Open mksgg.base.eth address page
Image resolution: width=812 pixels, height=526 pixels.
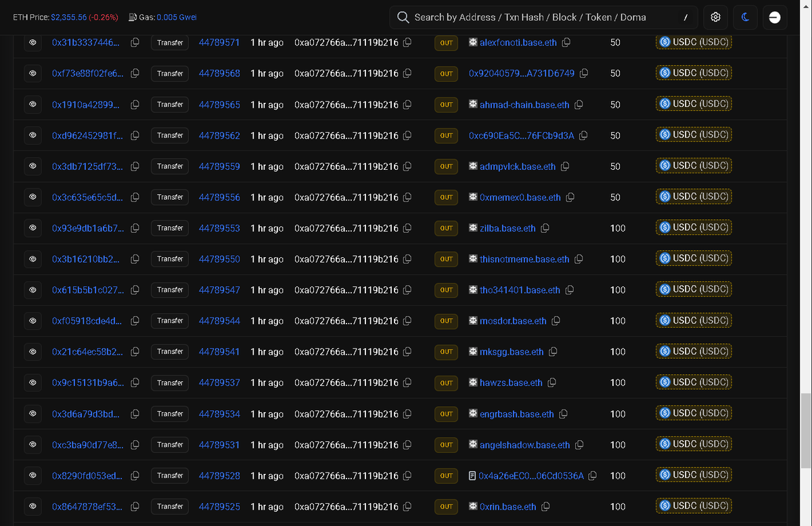coord(512,352)
